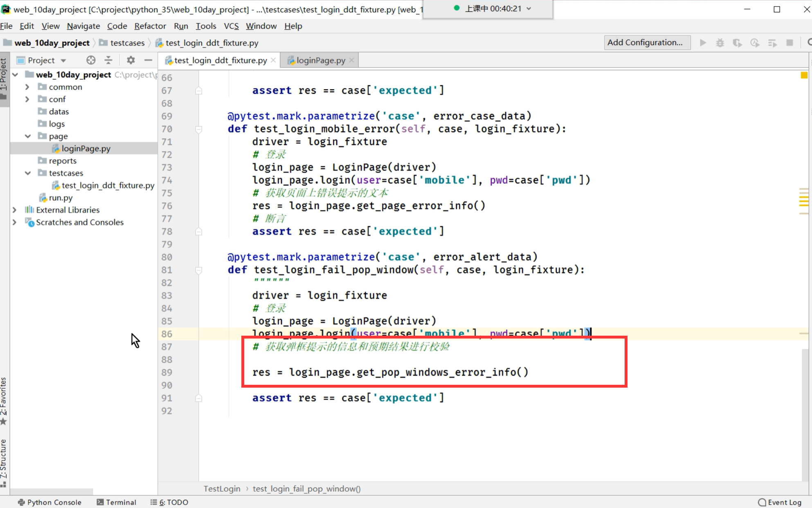Viewport: 812px width, 508px height.
Task: Click the Run play icon in toolbar
Action: click(703, 43)
